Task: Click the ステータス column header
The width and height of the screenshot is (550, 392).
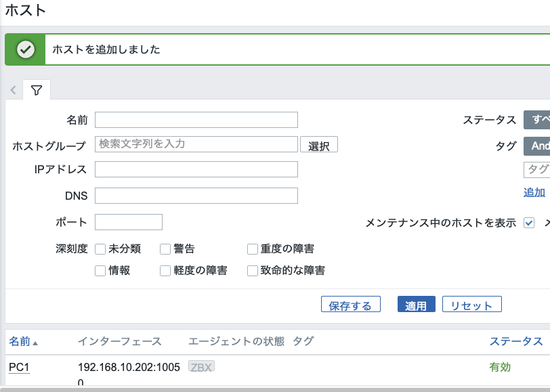Action: (x=516, y=341)
